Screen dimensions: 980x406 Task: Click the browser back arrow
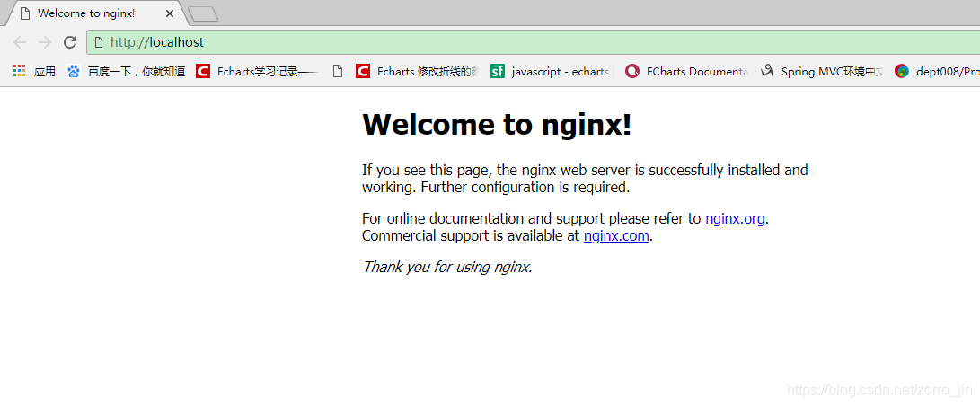pyautogui.click(x=20, y=42)
